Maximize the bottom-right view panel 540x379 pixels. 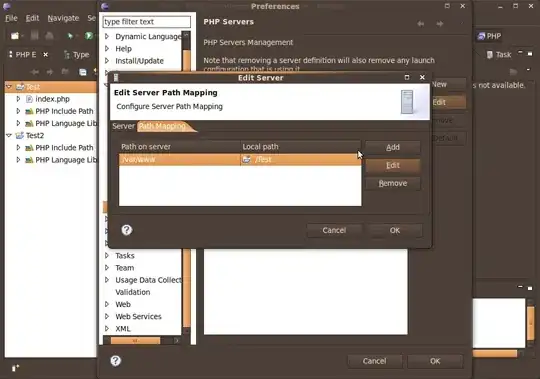(x=530, y=288)
